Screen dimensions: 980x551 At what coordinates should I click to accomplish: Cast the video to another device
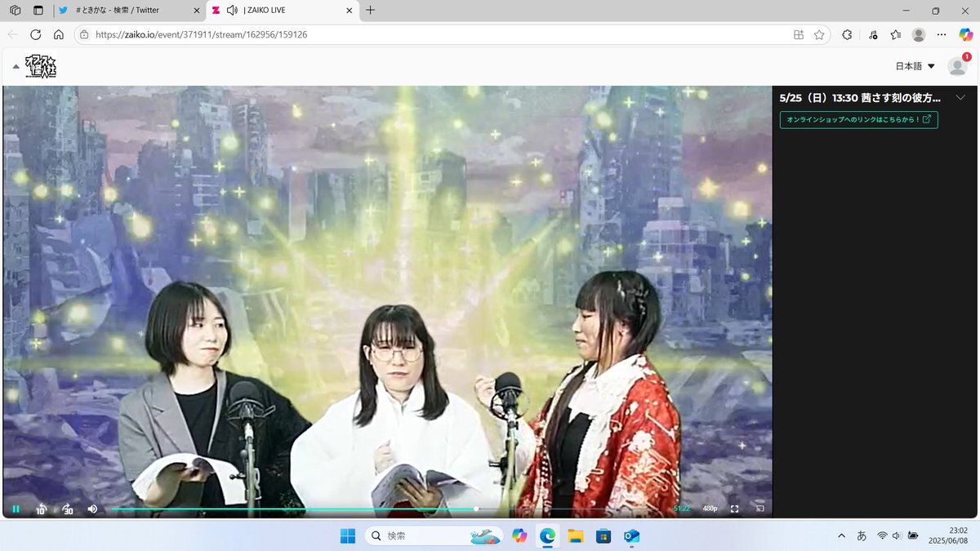(759, 509)
